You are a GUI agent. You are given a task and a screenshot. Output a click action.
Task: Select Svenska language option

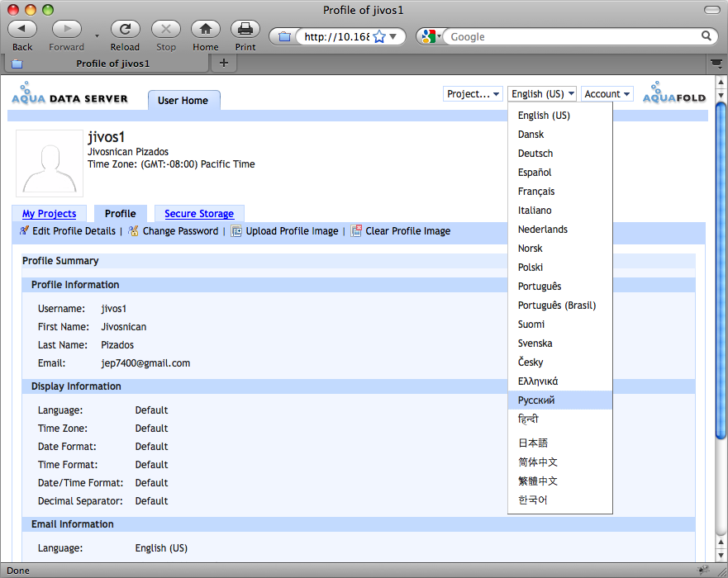point(560,343)
